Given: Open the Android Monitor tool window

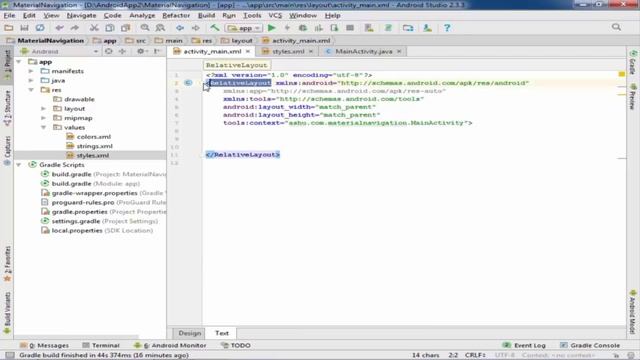Looking at the screenshot, I should click(x=170, y=345).
